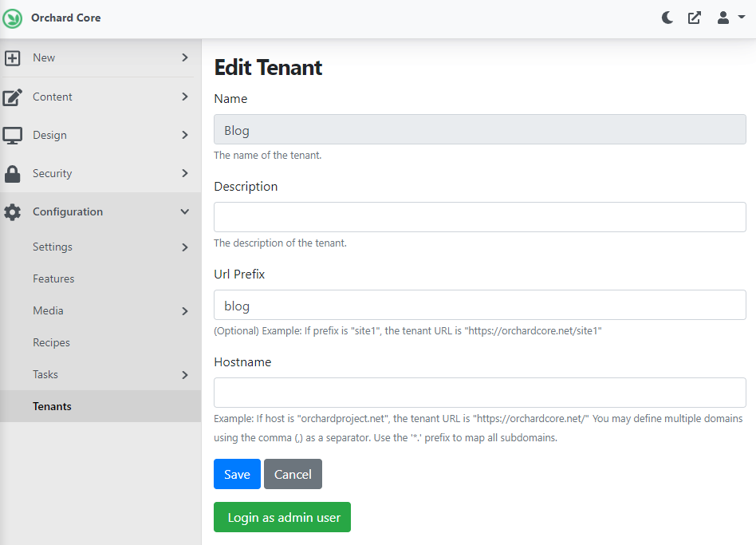
Task: Open the Design menu item
Action: 100,135
